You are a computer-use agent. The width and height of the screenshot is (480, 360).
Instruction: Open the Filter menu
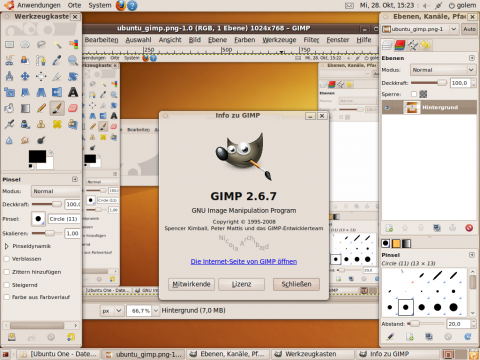(x=311, y=40)
